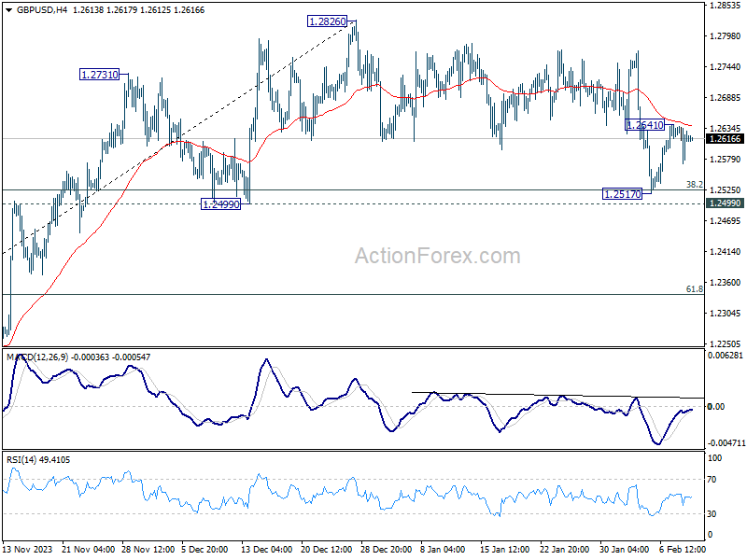Image resolution: width=747 pixels, height=560 pixels.
Task: Click the 1.27980 price scale value
Action: 726,36
